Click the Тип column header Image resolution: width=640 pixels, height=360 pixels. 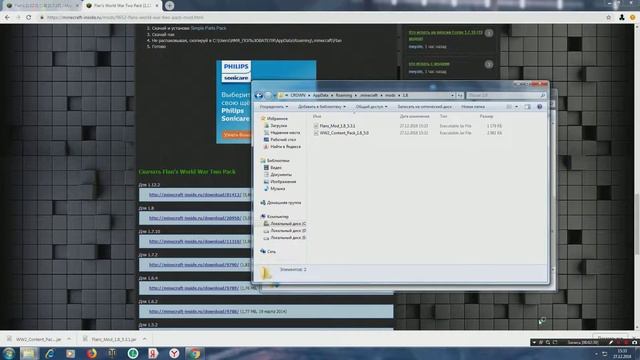[443, 116]
